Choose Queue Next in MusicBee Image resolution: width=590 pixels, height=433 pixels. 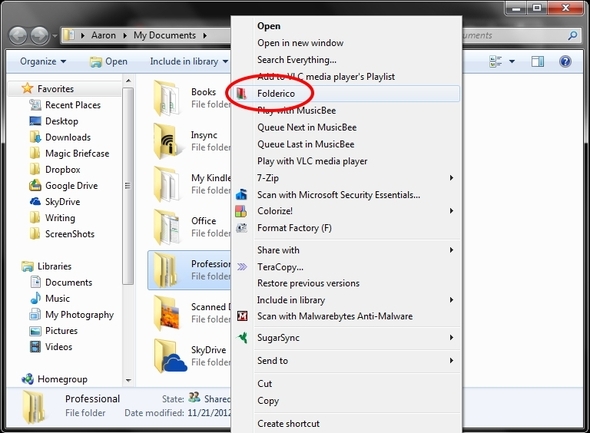(x=307, y=127)
